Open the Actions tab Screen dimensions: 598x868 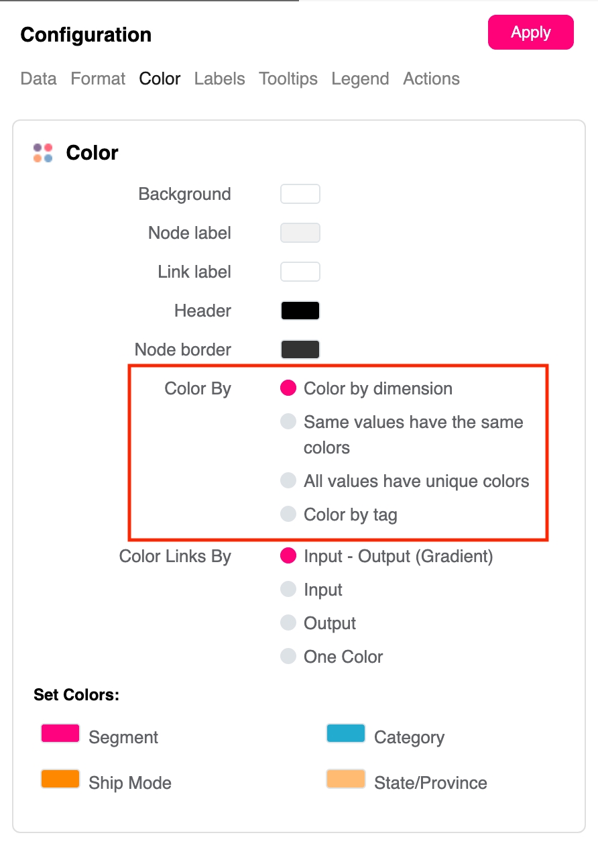(431, 78)
